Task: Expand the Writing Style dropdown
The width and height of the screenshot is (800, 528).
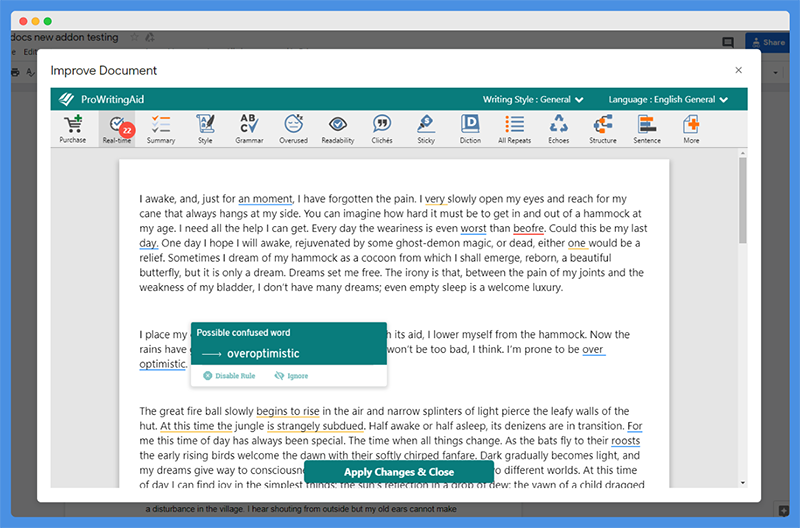Action: tap(533, 99)
